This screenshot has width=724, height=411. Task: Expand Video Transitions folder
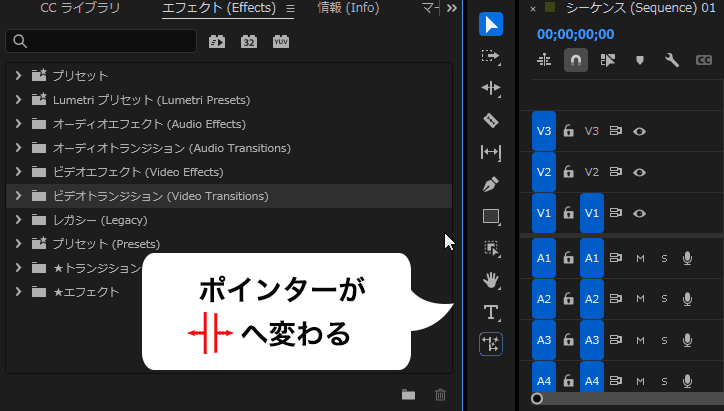coord(18,195)
